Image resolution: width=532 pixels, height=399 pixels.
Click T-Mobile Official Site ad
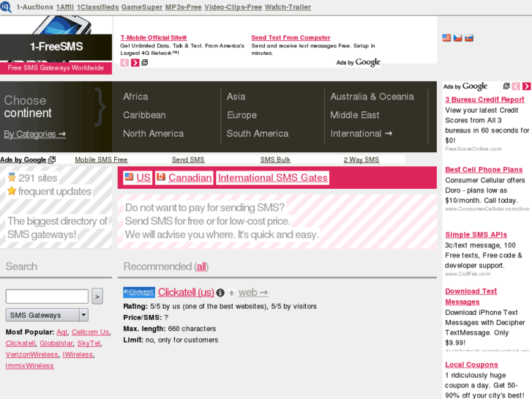154,37
